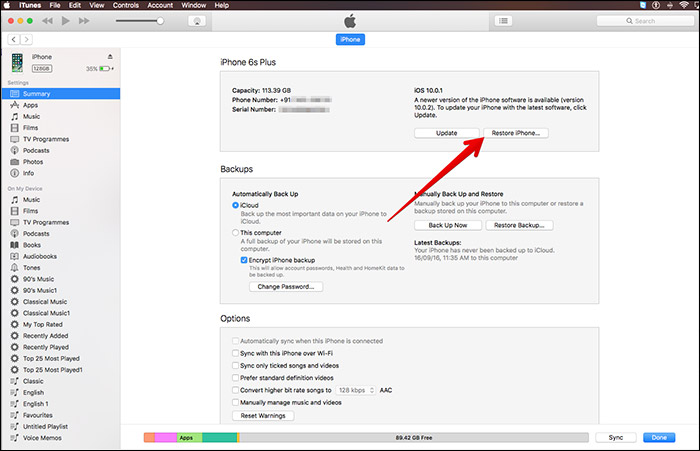Open the View menu

(x=96, y=5)
